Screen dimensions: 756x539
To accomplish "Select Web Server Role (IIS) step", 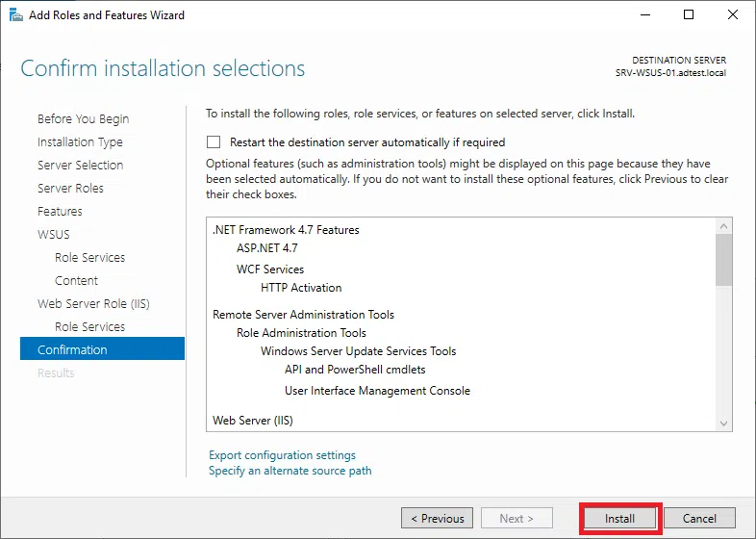I will point(93,304).
